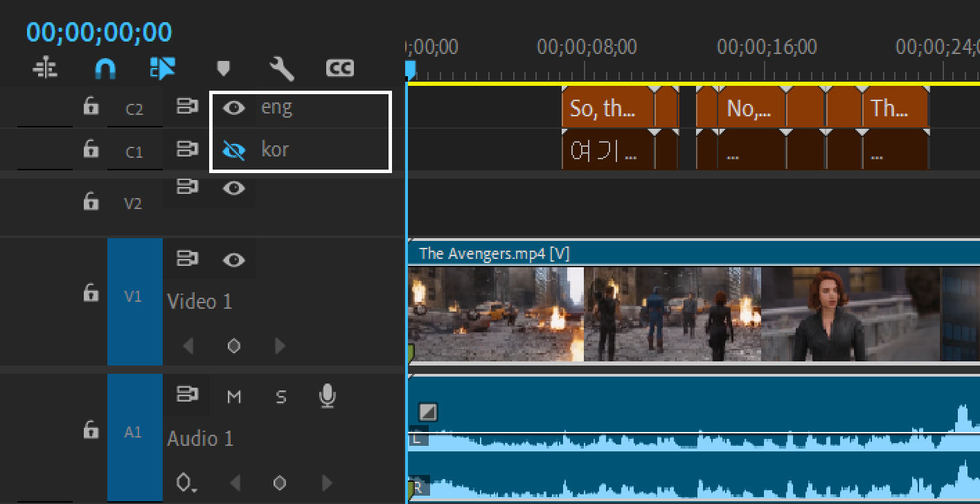This screenshot has width=980, height=504.
Task: Toggle Snap in Timeline magnet icon
Action: click(105, 68)
